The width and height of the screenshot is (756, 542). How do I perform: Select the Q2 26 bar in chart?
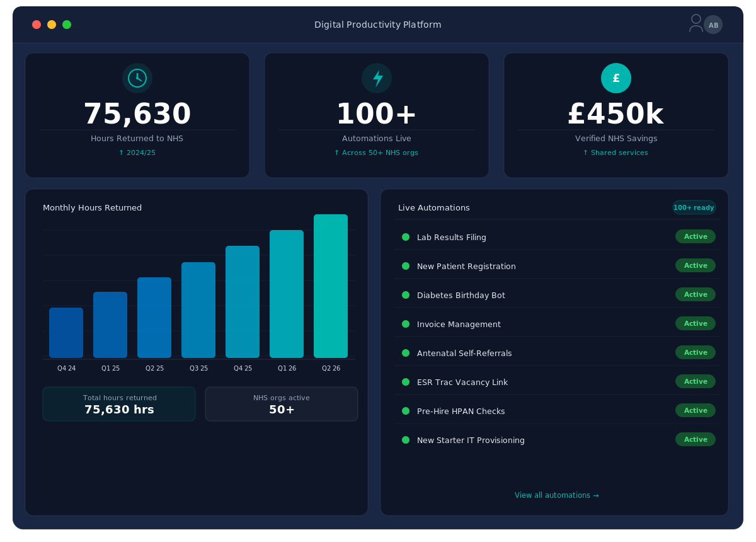[331, 286]
